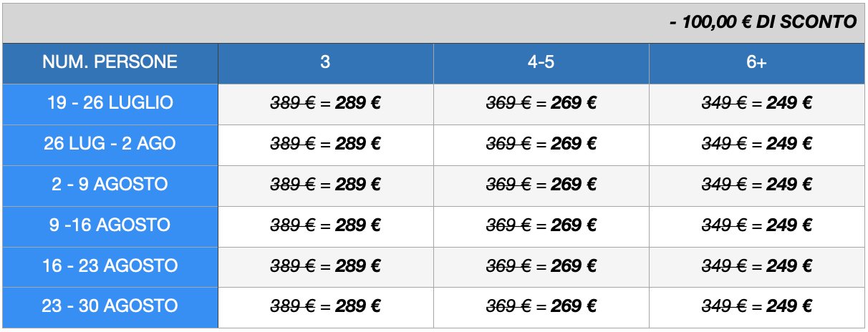Click the "9 -16 AGOSTO" row header
The image size is (868, 332).
110,225
